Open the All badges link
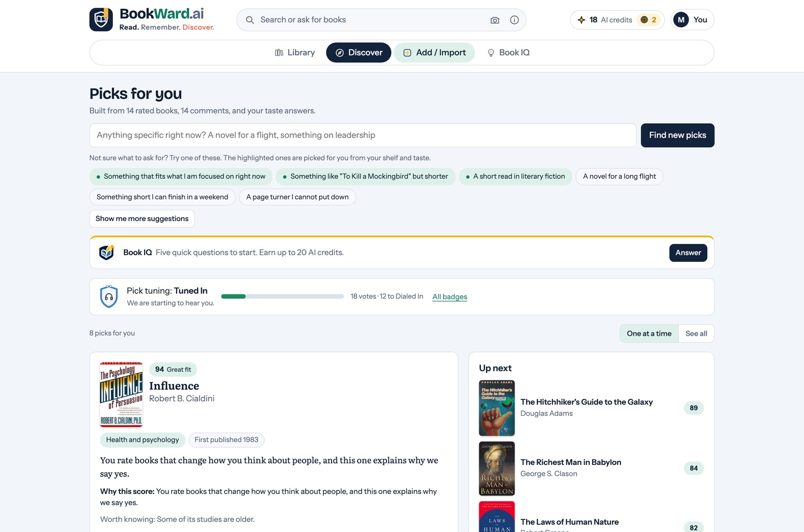 pos(449,297)
